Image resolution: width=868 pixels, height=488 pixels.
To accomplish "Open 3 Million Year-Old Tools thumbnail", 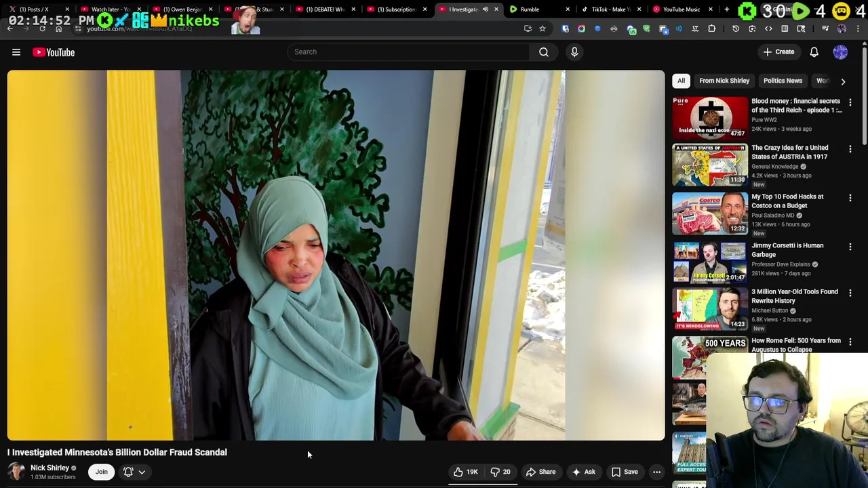I will point(710,308).
